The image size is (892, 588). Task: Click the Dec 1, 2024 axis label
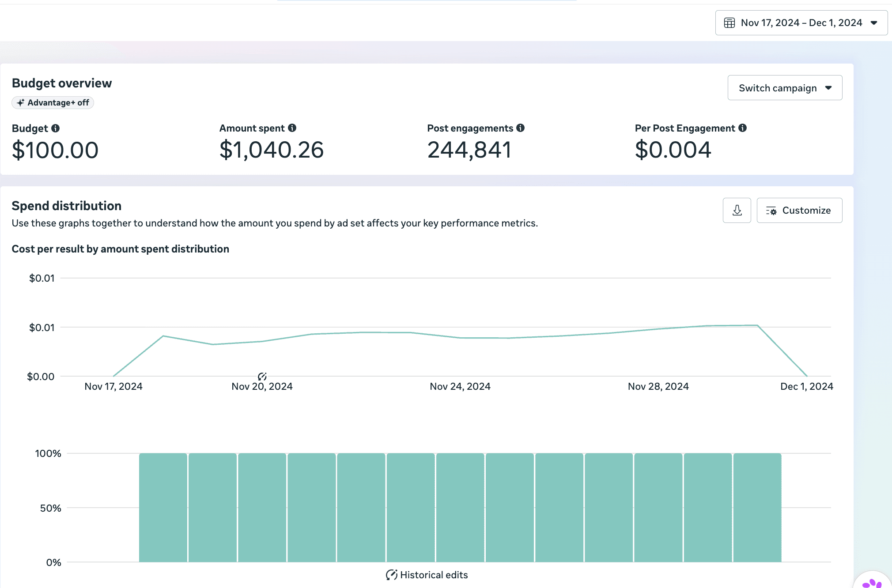click(x=807, y=387)
